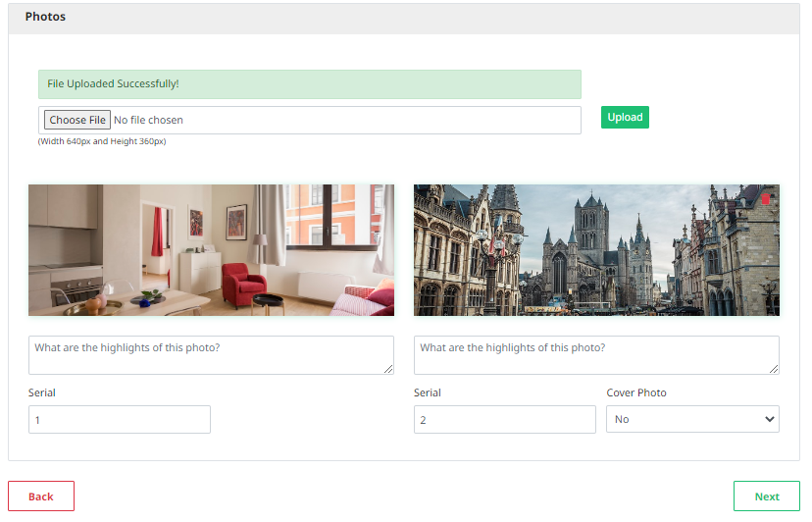Click the Serial field containing 1
The width and height of the screenshot is (812, 522).
[120, 420]
